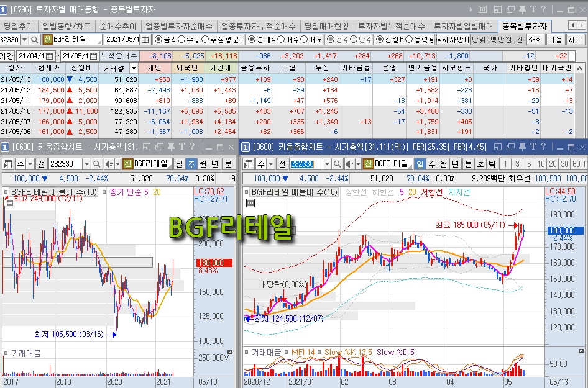588x388 pixels.
Task: Click the 다음 button
Action: [x=555, y=39]
